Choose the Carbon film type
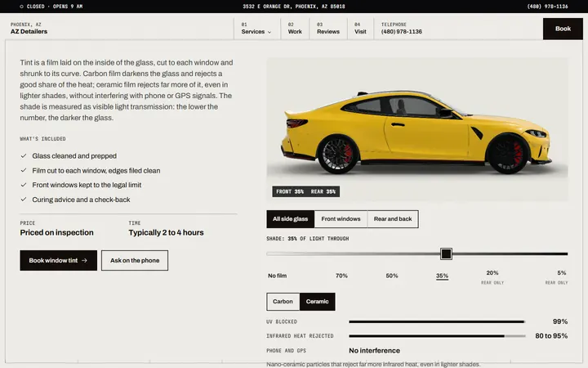The height and width of the screenshot is (368, 588). 283,302
